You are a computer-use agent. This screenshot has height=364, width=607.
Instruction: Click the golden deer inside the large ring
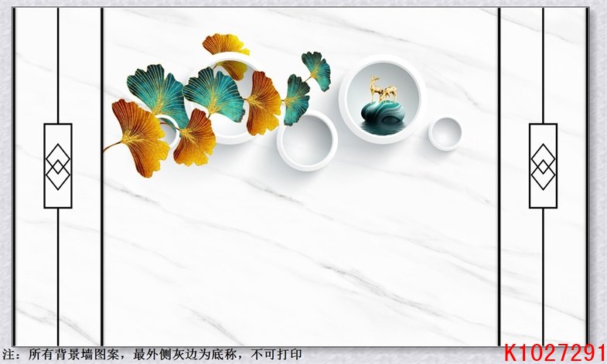pyautogui.click(x=383, y=90)
